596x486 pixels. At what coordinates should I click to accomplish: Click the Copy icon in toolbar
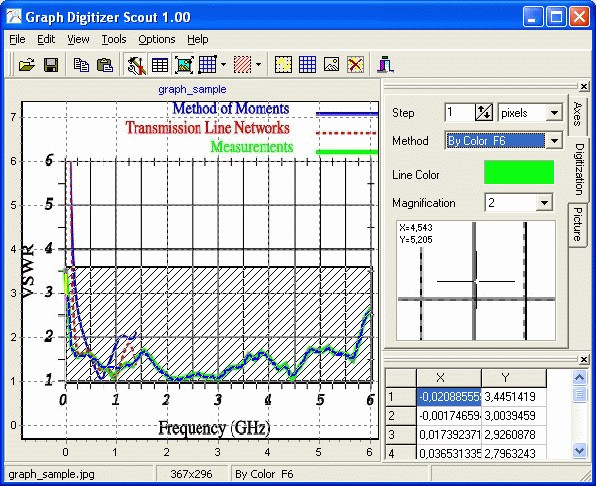coord(81,65)
